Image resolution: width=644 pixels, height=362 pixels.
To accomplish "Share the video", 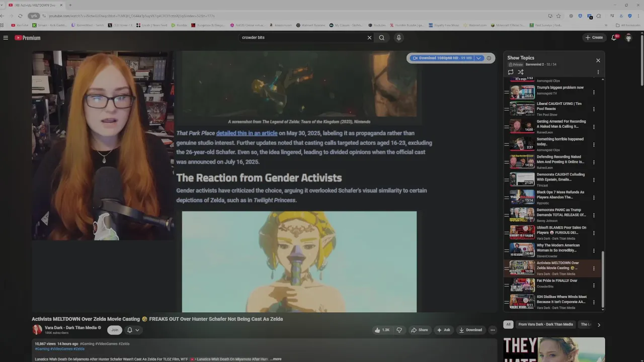I will (420, 330).
